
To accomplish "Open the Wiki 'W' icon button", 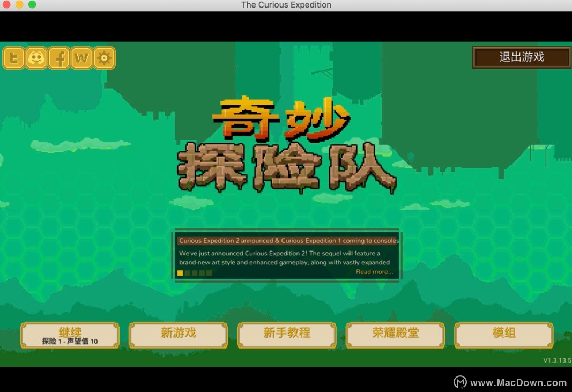I will point(81,58).
